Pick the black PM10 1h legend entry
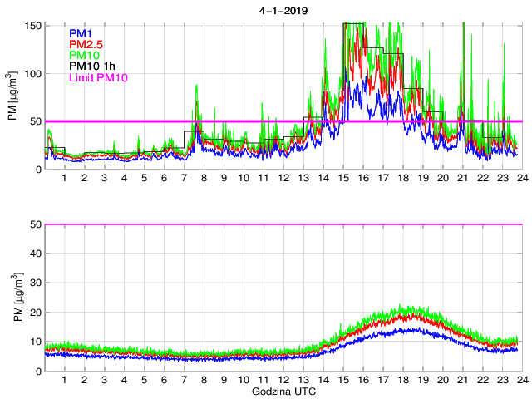Screen dimensions: 532x399 [90, 66]
